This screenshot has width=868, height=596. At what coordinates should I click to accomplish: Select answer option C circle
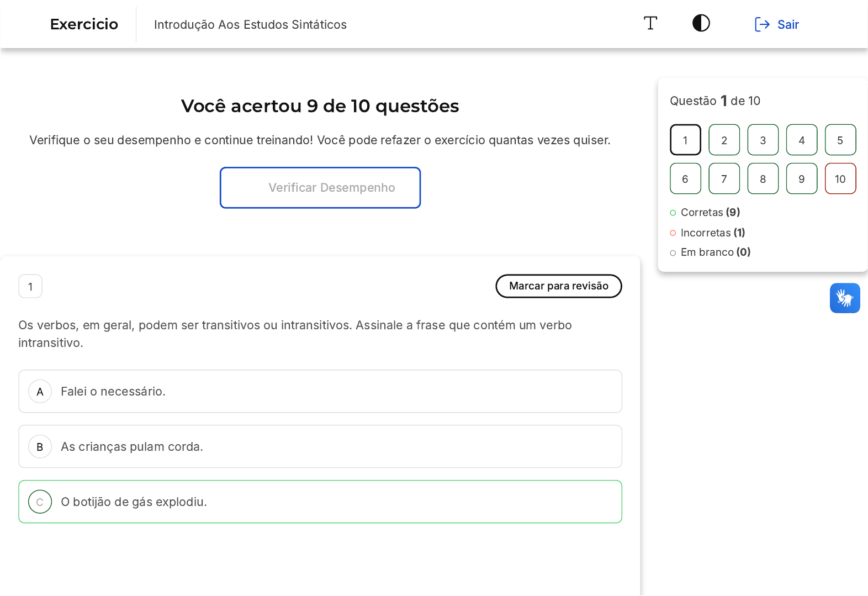pyautogui.click(x=40, y=502)
